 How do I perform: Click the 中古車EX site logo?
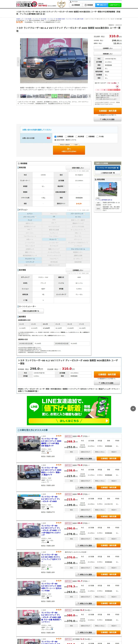(27, 5)
